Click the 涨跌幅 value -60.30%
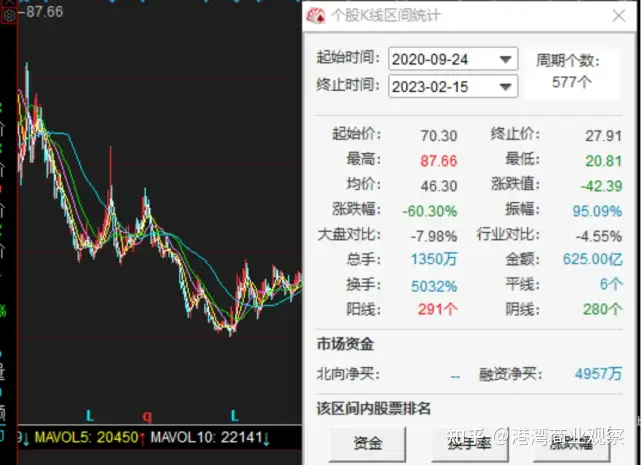Viewport: 641px width, 465px height. [430, 211]
